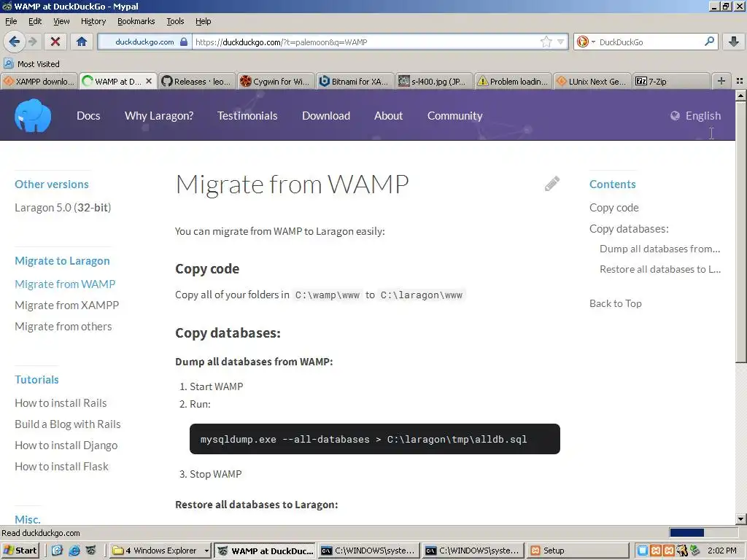Open the File menu
The image size is (747, 560).
pyautogui.click(x=11, y=21)
